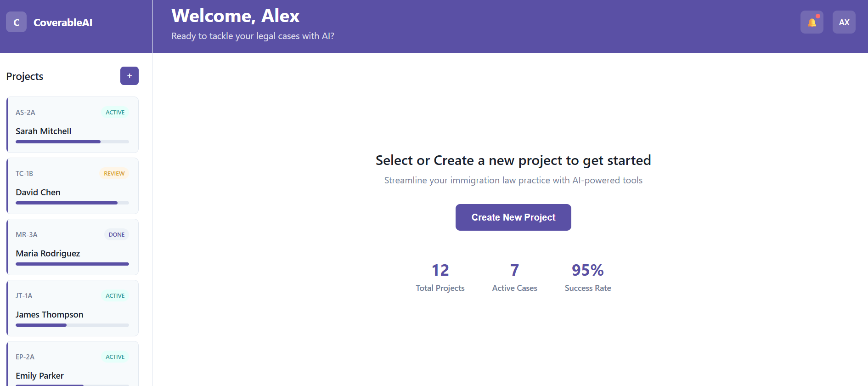Click the Create New Project button

[x=513, y=217]
